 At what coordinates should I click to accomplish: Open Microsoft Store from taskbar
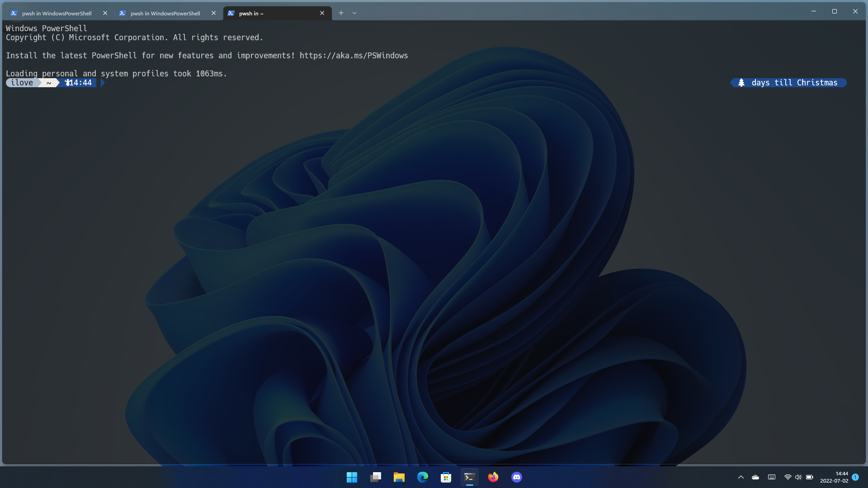click(446, 477)
